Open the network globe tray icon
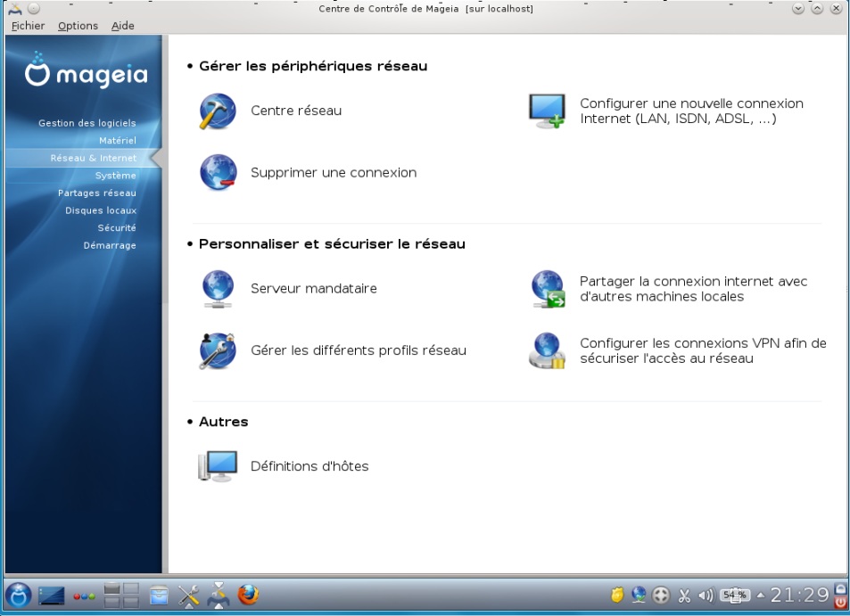The width and height of the screenshot is (850, 616). tap(639, 595)
